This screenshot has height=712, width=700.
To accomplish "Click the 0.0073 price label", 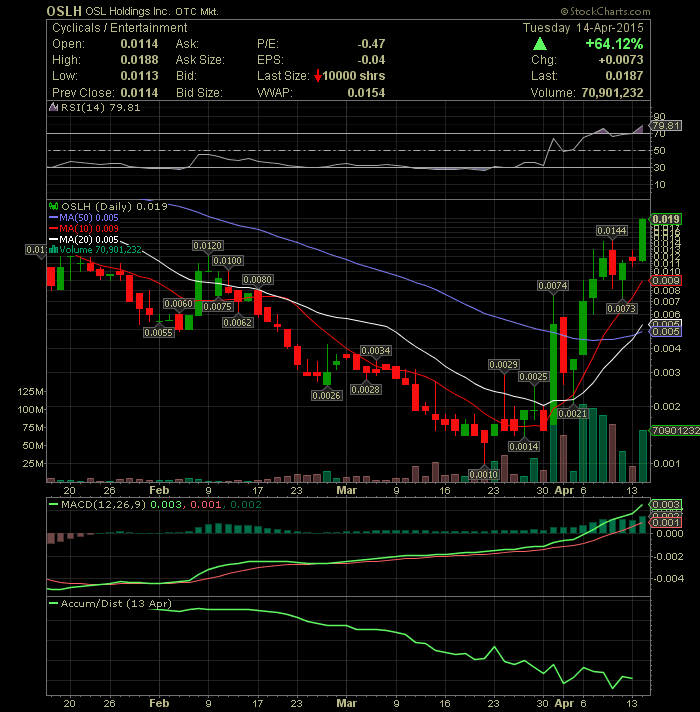I will point(621,309).
